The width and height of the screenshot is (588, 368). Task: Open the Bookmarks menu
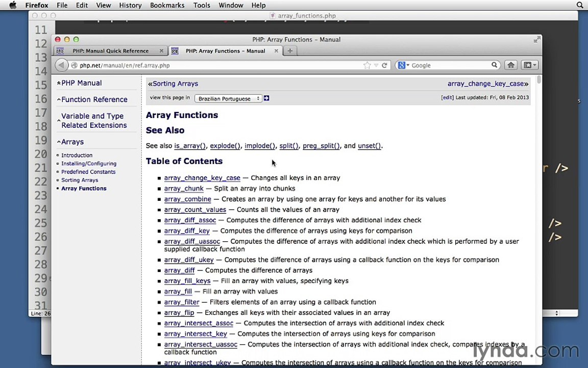[x=167, y=5]
